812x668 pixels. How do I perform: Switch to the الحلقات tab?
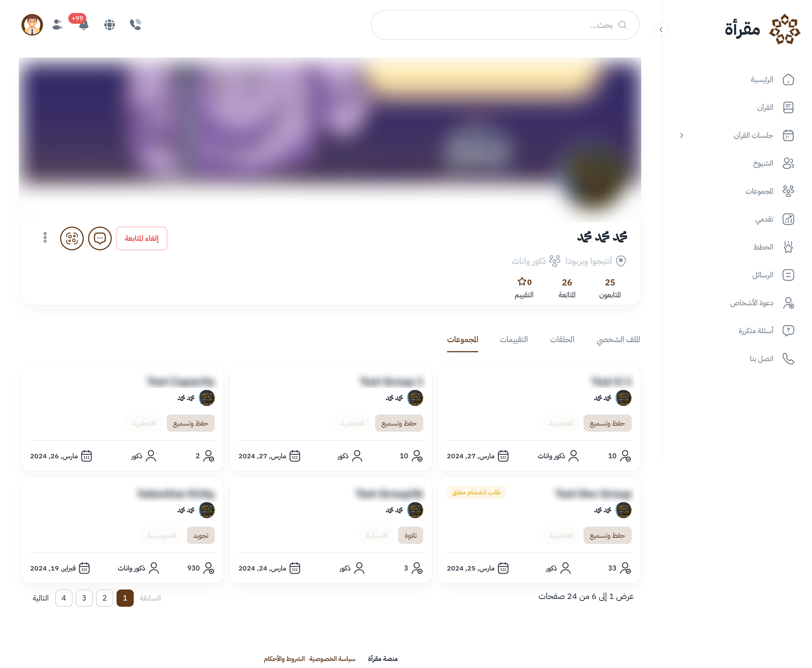click(x=562, y=339)
